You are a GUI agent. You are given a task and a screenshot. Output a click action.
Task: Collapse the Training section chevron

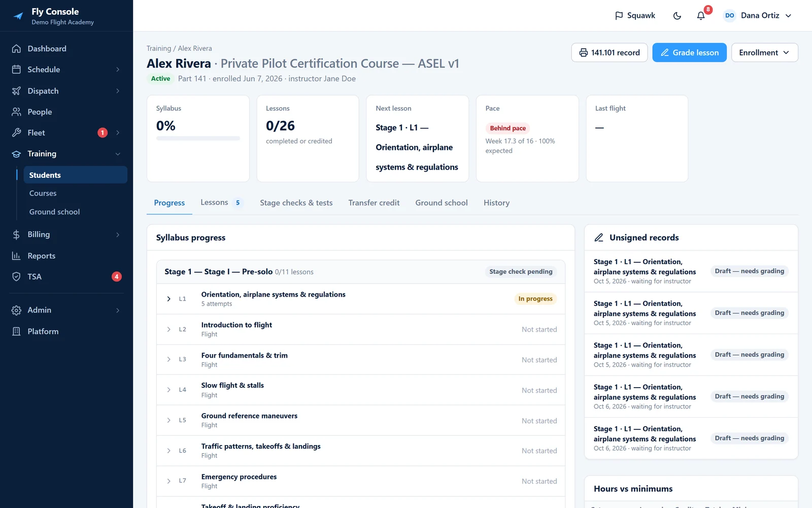click(x=118, y=154)
